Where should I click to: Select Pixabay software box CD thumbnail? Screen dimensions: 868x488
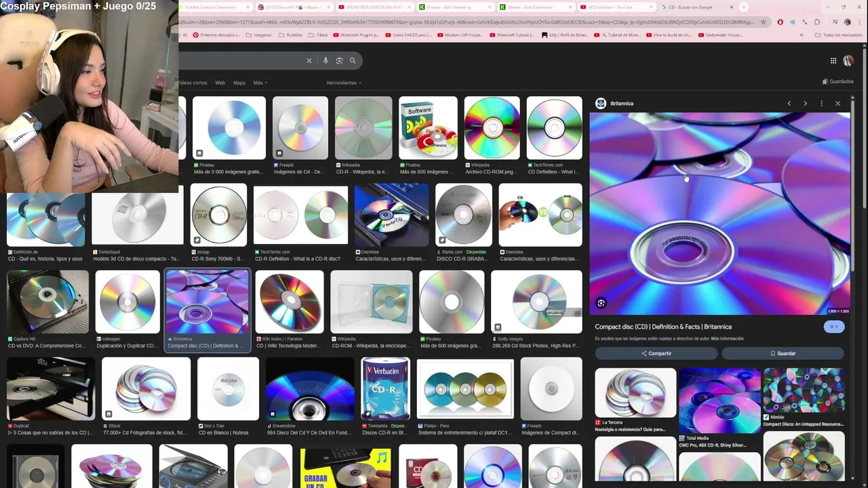(428, 128)
